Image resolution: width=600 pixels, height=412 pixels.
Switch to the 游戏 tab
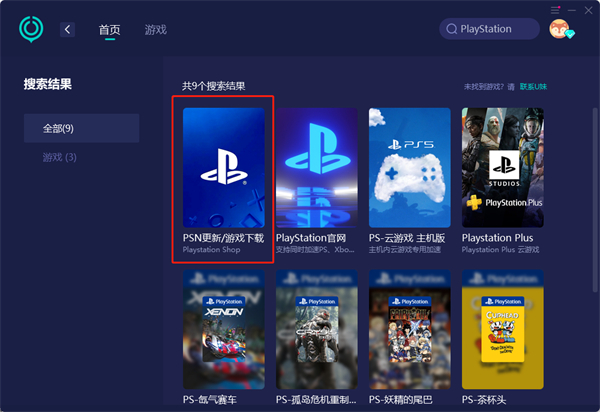pos(155,30)
